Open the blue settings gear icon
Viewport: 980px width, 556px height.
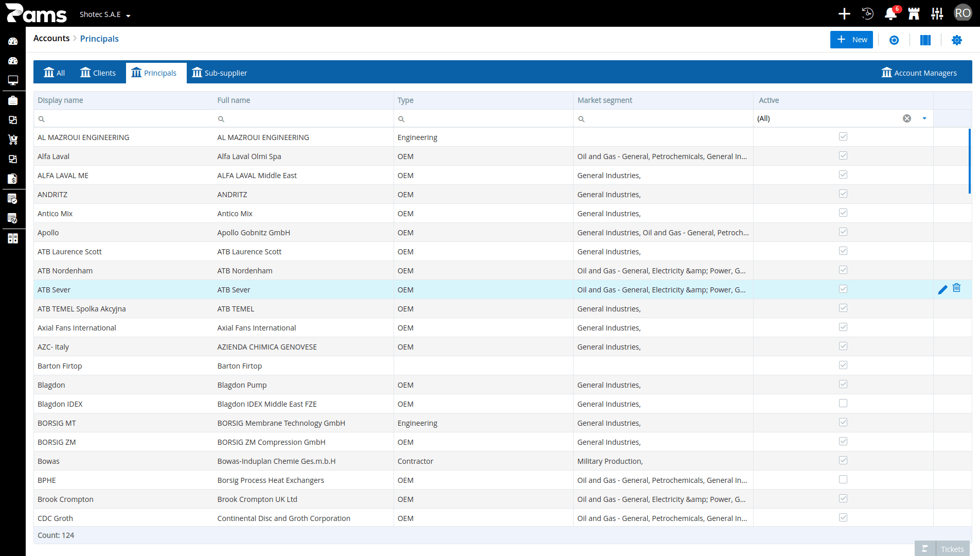tap(957, 40)
